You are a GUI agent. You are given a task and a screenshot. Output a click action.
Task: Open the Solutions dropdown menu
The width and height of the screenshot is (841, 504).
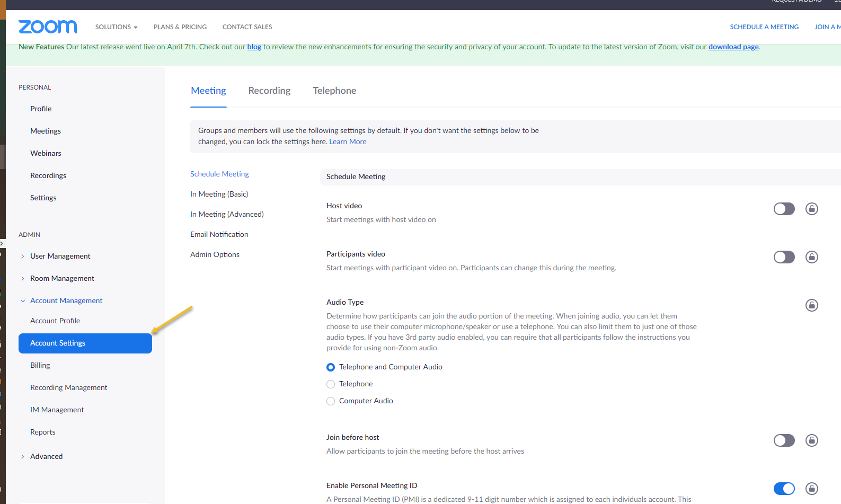point(116,27)
